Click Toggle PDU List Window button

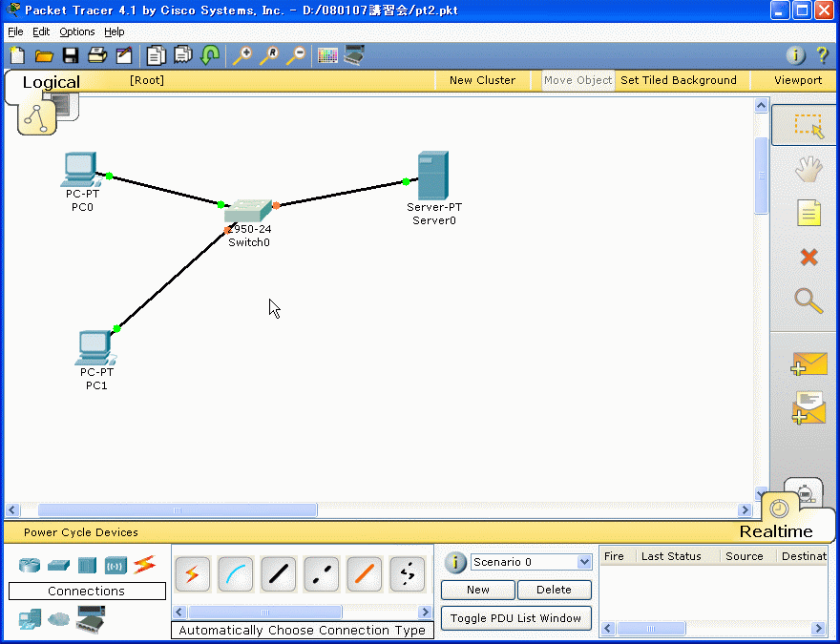pos(515,618)
